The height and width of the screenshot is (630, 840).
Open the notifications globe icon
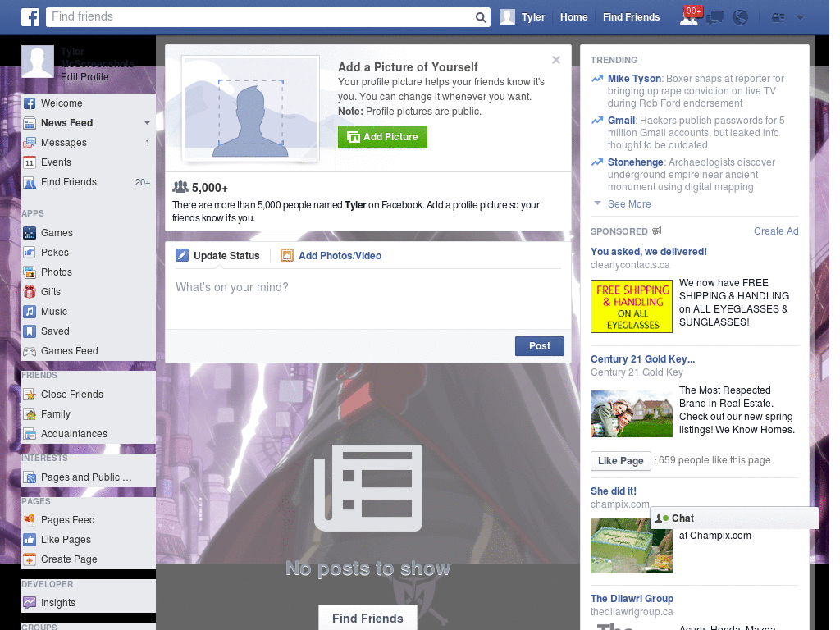pos(740,18)
